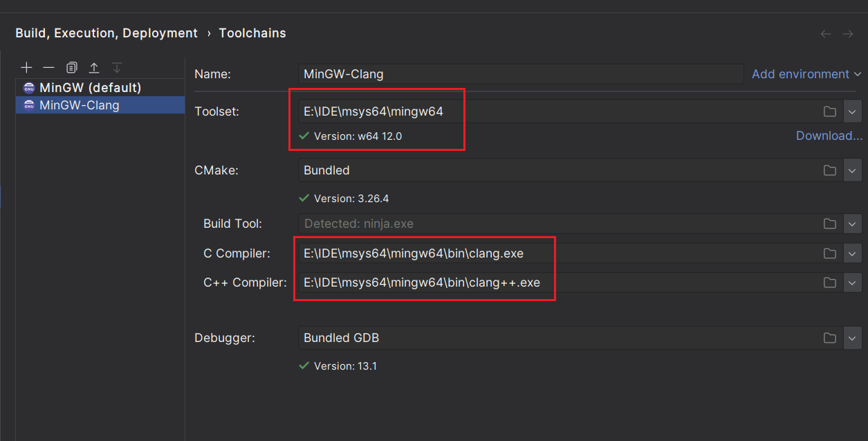Expand the Toolset path dropdown
Screen dimensions: 868x441
(852, 111)
